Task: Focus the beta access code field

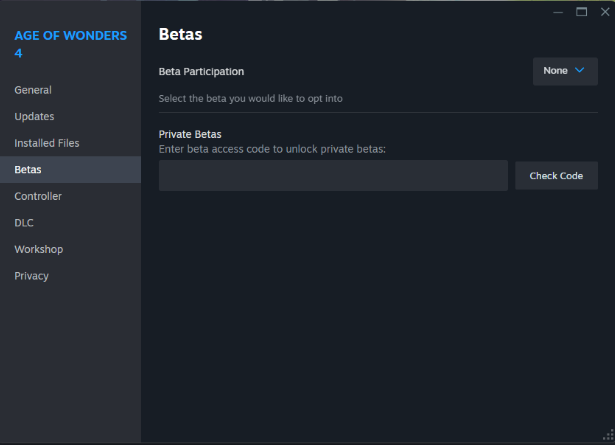Action: (x=333, y=176)
